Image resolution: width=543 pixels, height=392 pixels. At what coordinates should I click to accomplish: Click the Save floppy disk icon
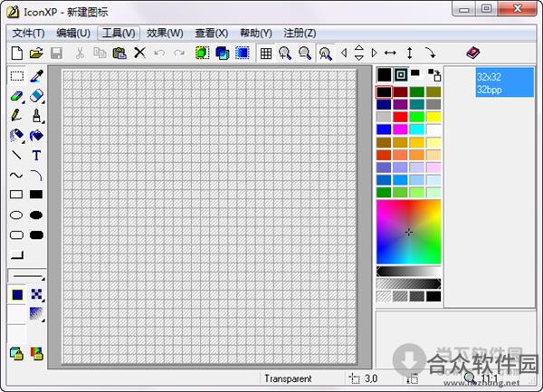pyautogui.click(x=56, y=53)
